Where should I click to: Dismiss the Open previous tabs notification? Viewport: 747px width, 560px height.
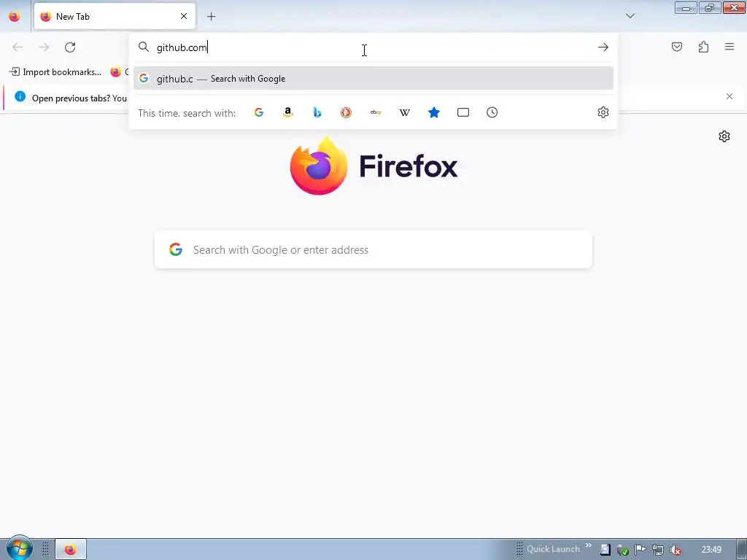tap(729, 96)
